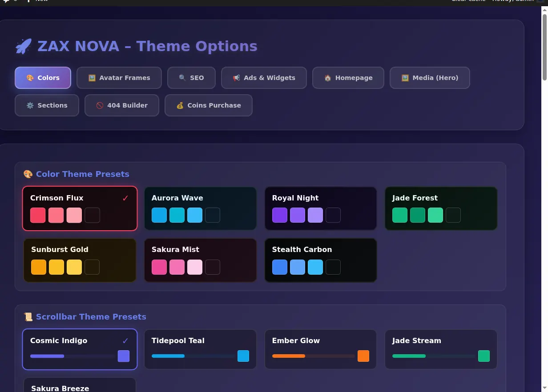The image size is (548, 392).
Task: Select the Cosmic Indigo scrollbar preset
Action: (80, 349)
